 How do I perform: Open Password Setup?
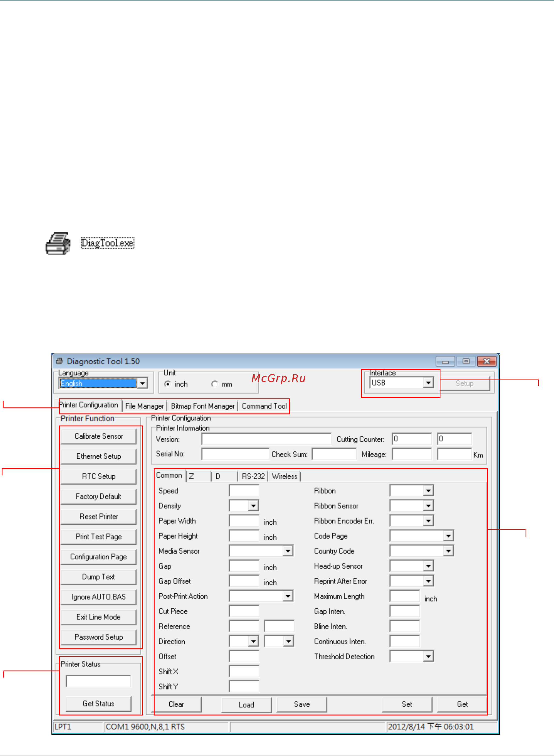pyautogui.click(x=98, y=637)
